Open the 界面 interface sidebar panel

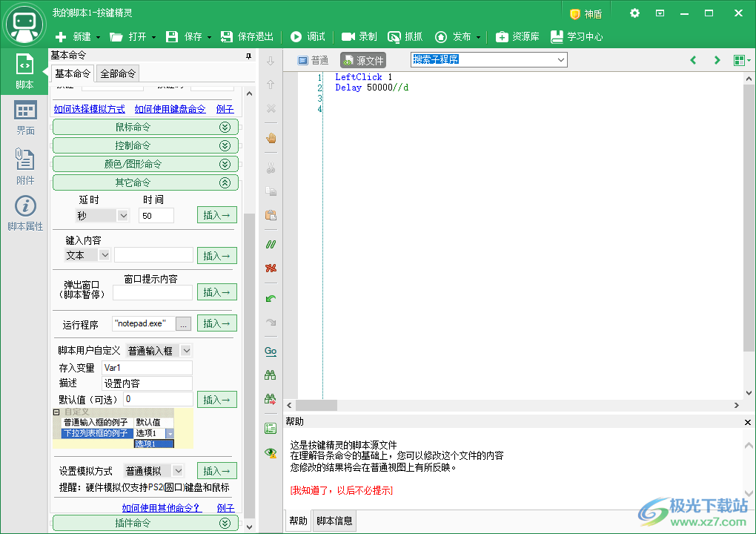click(25, 118)
